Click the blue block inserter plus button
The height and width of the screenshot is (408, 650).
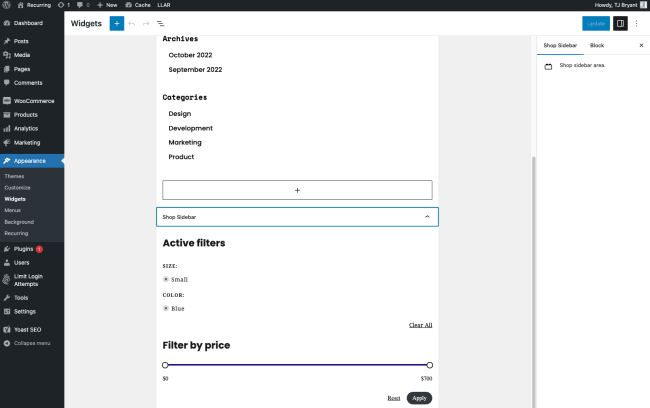[x=117, y=22]
